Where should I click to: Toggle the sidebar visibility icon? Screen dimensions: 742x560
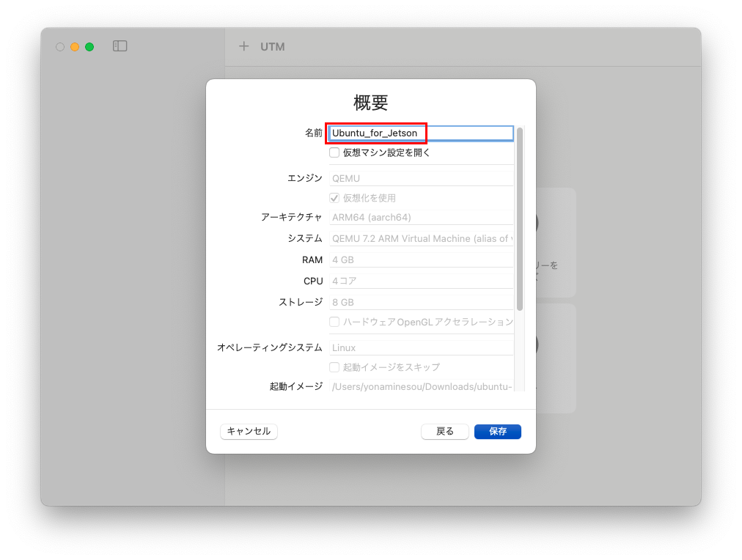point(120,45)
